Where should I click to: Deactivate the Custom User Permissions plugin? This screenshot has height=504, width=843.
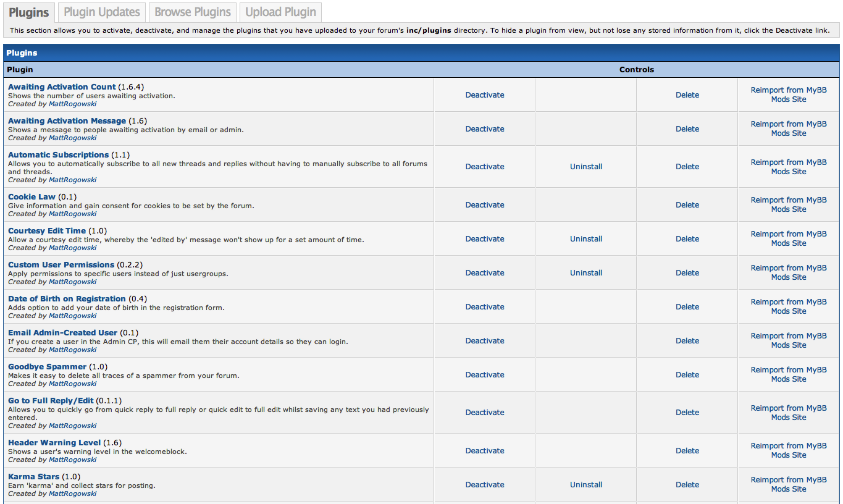(484, 273)
